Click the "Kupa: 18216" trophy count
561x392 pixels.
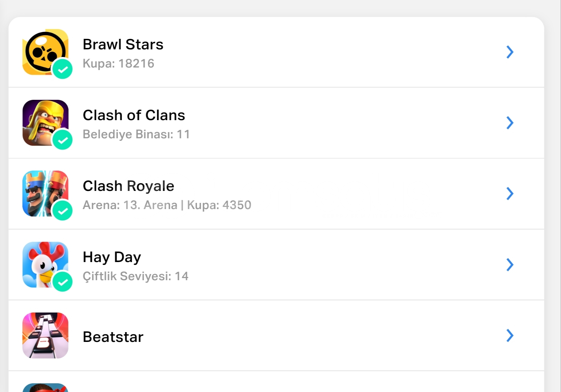(118, 64)
